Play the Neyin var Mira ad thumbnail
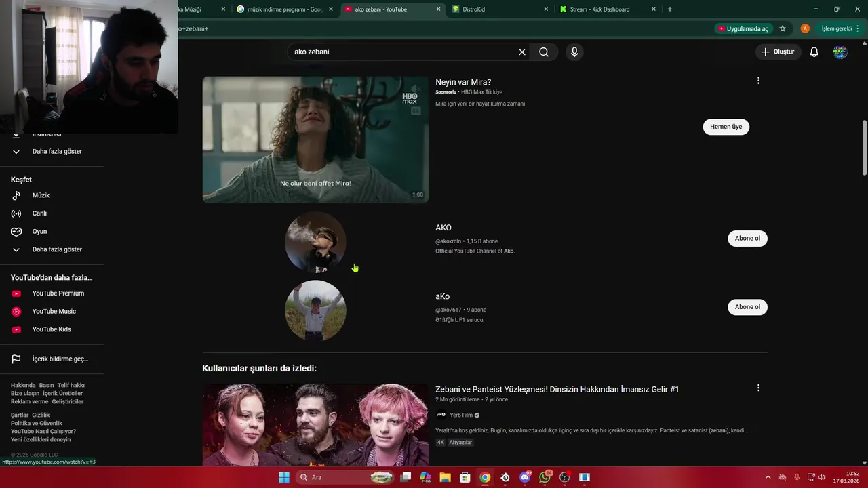Image resolution: width=868 pixels, height=488 pixels. [315, 139]
